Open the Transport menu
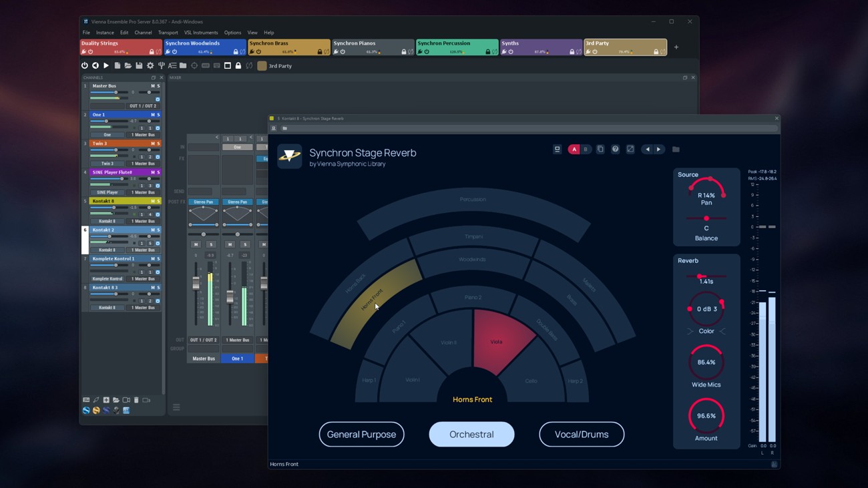Screen dimensions: 868x488 (168, 32)
